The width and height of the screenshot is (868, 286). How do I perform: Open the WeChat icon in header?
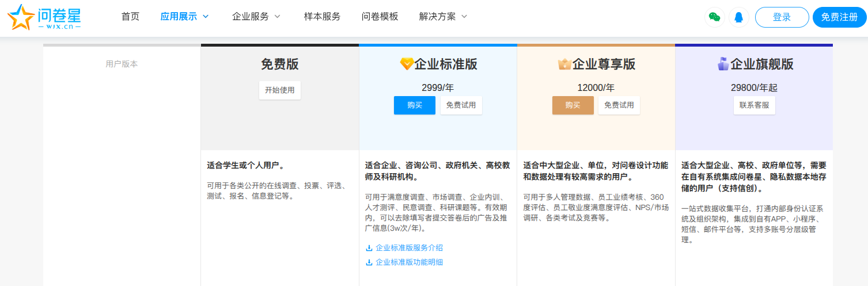(x=715, y=17)
